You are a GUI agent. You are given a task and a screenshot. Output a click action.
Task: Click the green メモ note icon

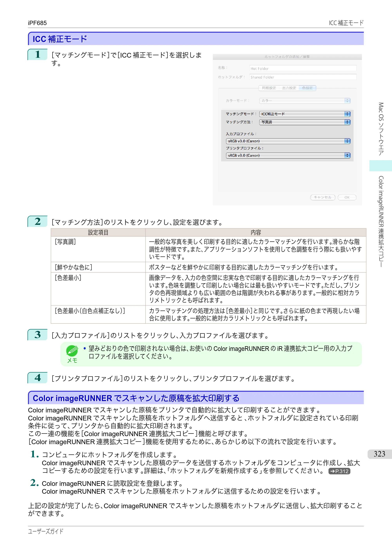tap(72, 351)
